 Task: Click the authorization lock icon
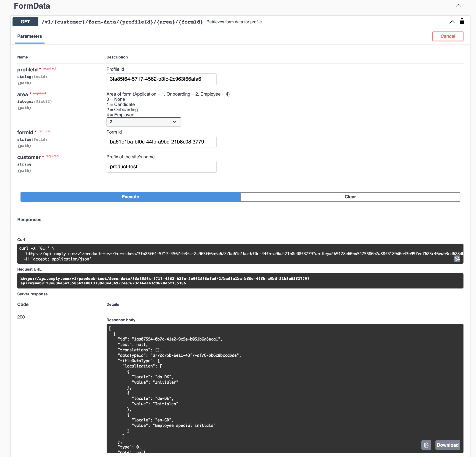(462, 22)
